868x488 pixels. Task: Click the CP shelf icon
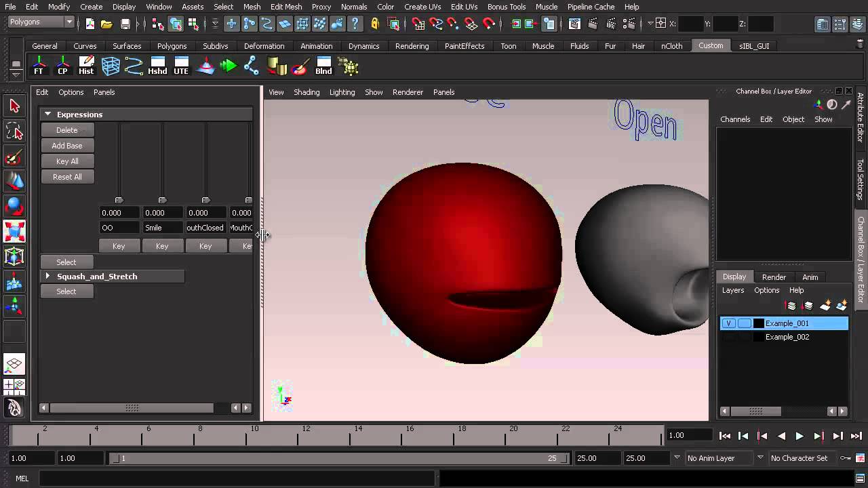click(x=62, y=66)
